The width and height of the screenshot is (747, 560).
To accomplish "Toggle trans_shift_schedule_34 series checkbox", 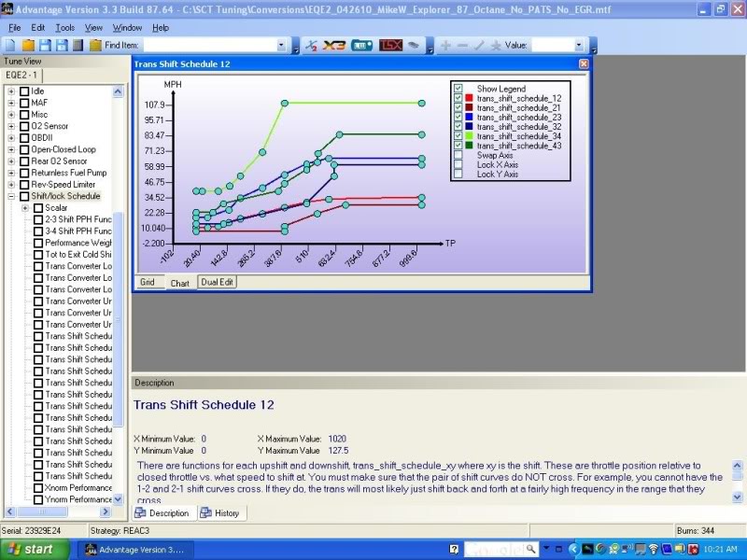I will [x=458, y=136].
